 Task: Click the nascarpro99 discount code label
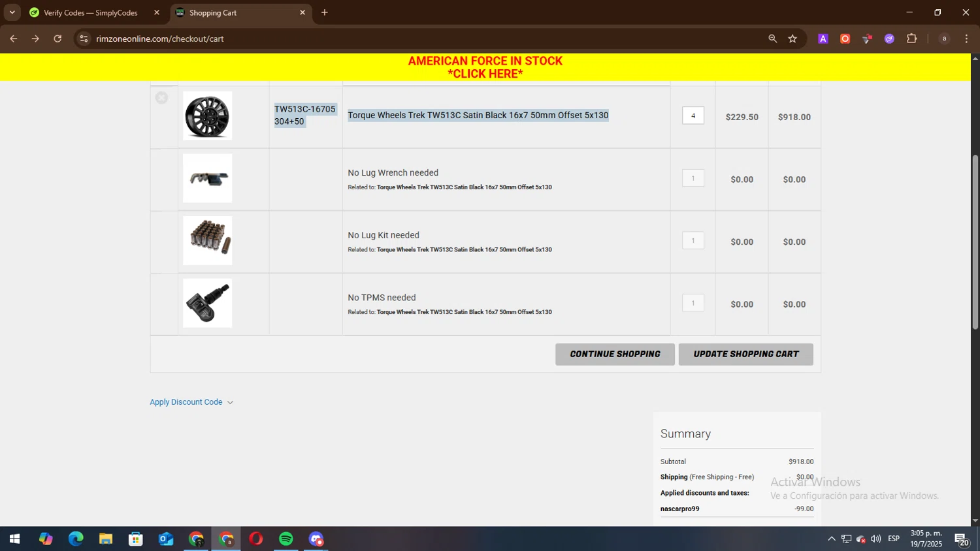680,509
